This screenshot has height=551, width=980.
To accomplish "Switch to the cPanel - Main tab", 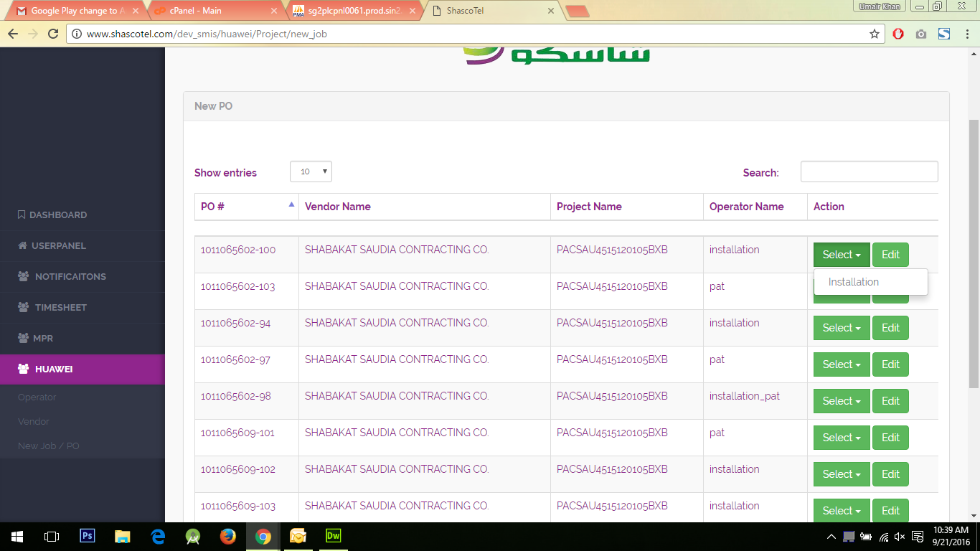I will pos(214,11).
